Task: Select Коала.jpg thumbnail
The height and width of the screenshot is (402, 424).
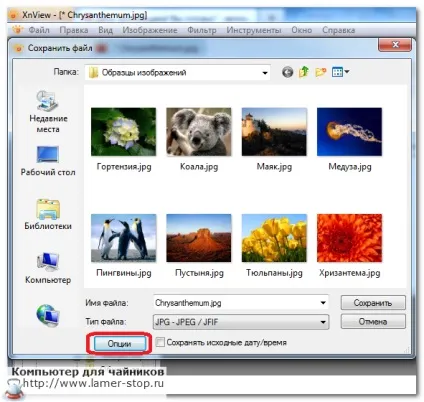Action: (x=199, y=132)
